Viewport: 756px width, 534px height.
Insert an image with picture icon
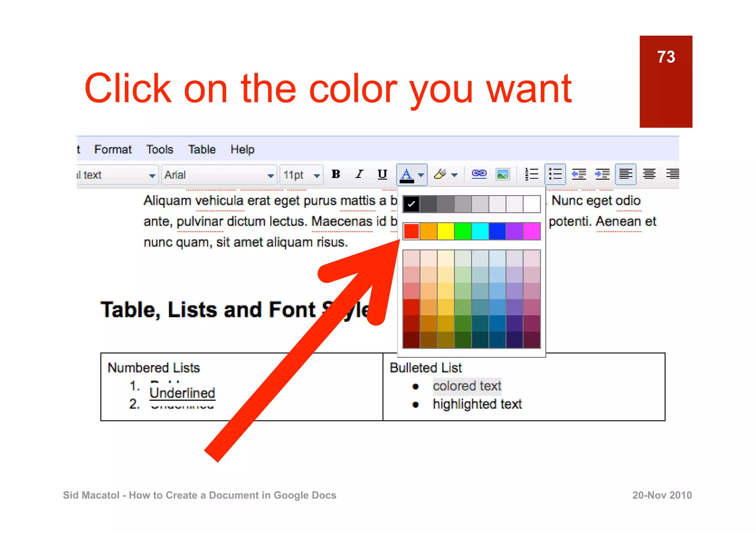tap(503, 174)
